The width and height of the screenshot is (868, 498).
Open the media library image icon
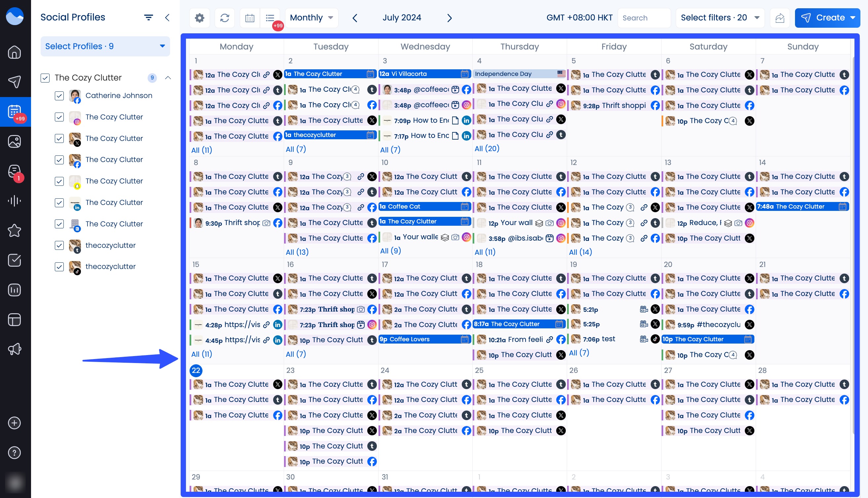(x=15, y=141)
